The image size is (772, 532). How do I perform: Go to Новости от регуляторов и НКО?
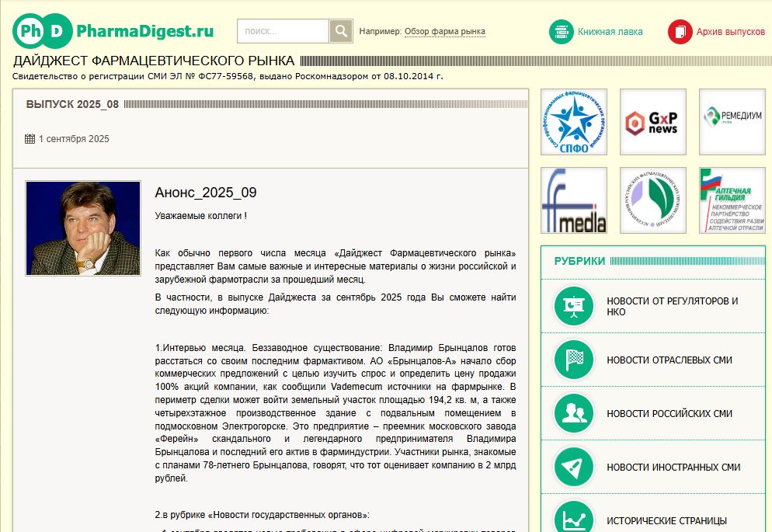[672, 307]
